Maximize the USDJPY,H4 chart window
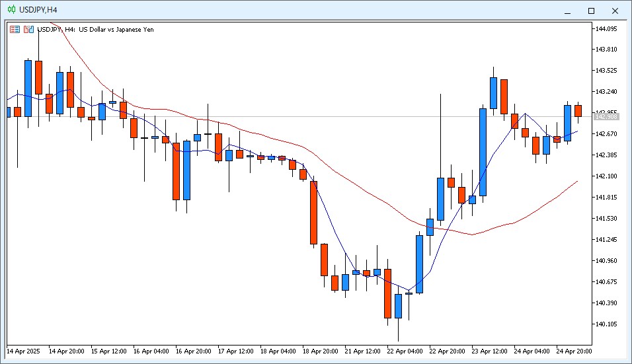Screen dimensions: 632x364 pos(591,11)
